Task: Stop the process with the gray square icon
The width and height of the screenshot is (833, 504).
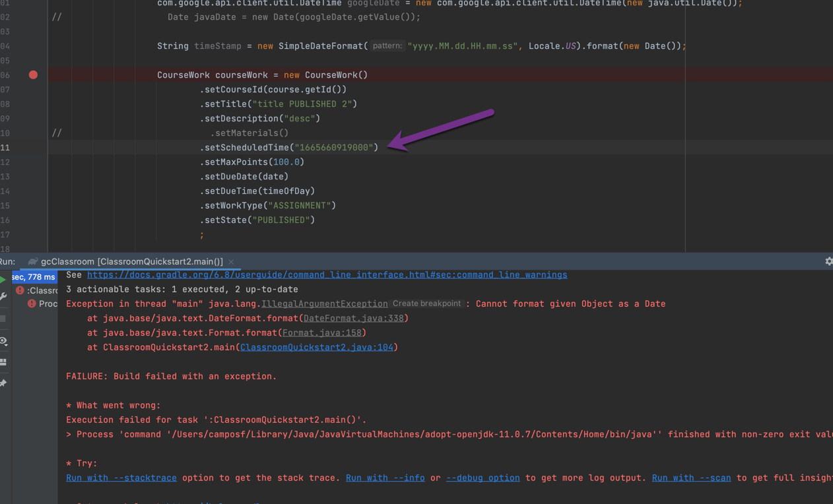Action: tap(3, 319)
